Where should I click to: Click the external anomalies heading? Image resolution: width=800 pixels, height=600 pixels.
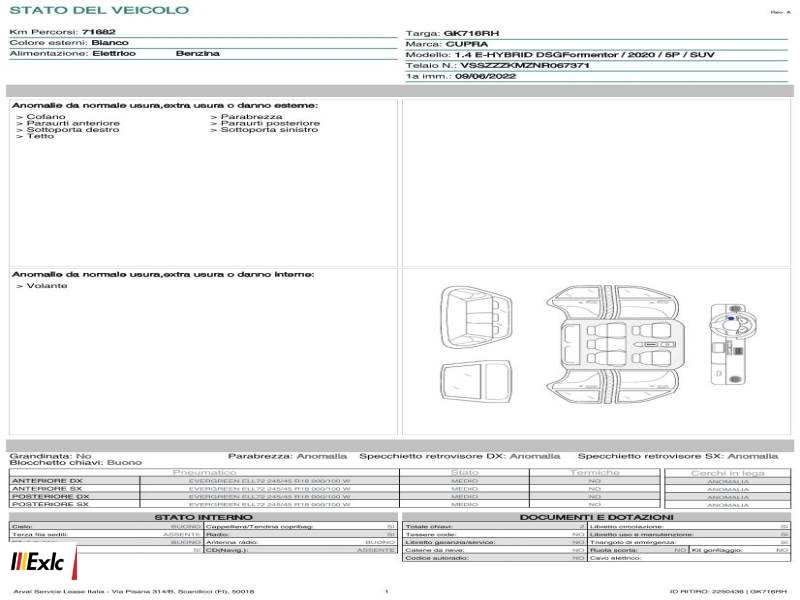pyautogui.click(x=165, y=105)
